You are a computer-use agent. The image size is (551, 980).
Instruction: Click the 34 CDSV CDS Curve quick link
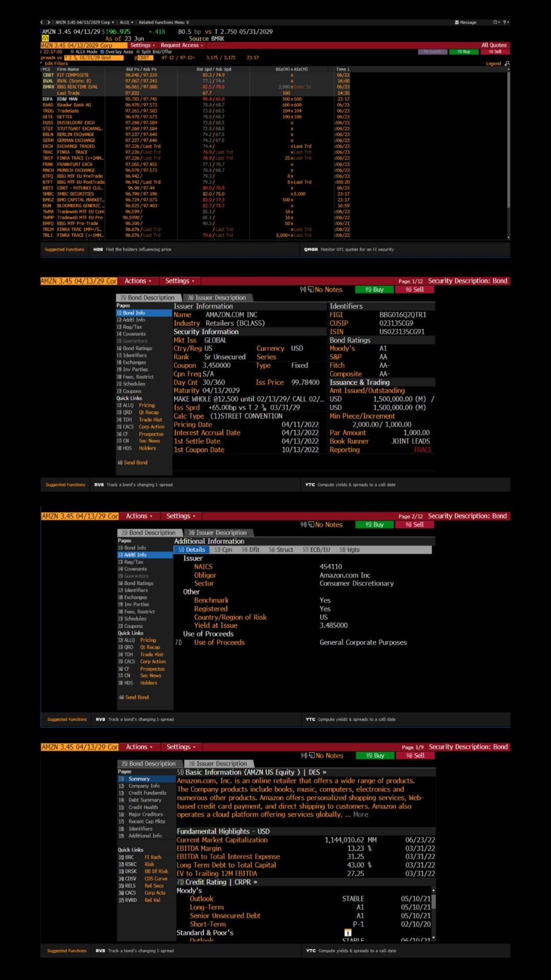click(142, 878)
